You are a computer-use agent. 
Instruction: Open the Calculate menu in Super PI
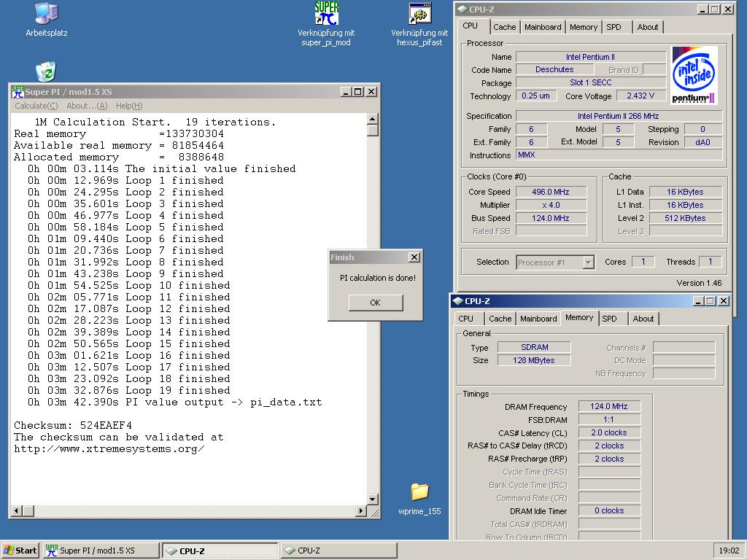click(x=36, y=106)
